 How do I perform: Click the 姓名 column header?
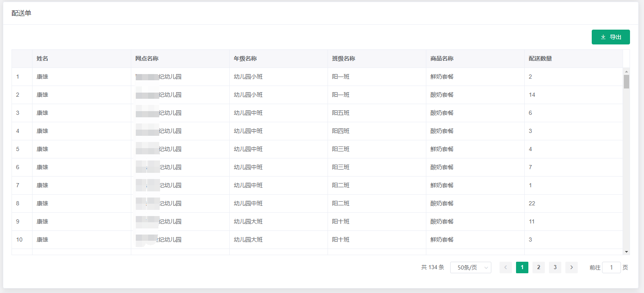(42, 58)
